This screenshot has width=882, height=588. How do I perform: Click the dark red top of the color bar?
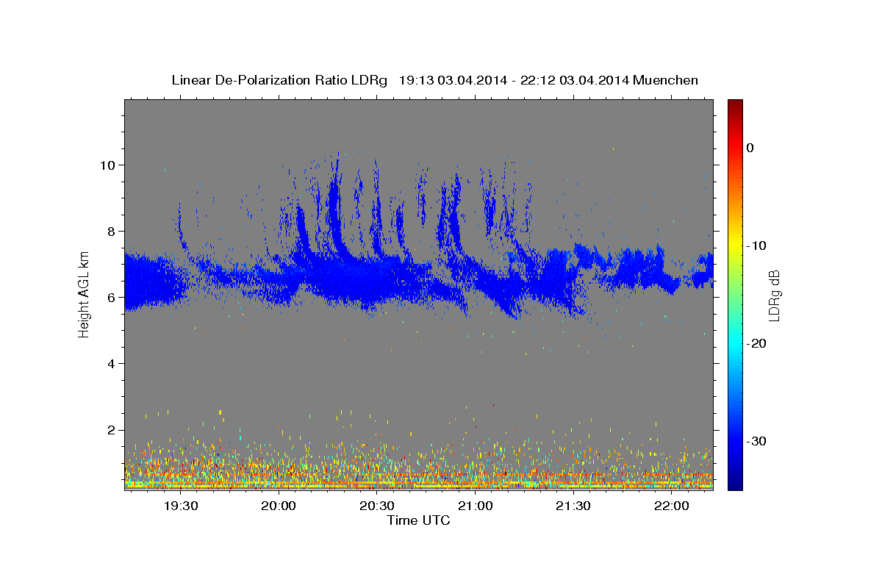735,104
